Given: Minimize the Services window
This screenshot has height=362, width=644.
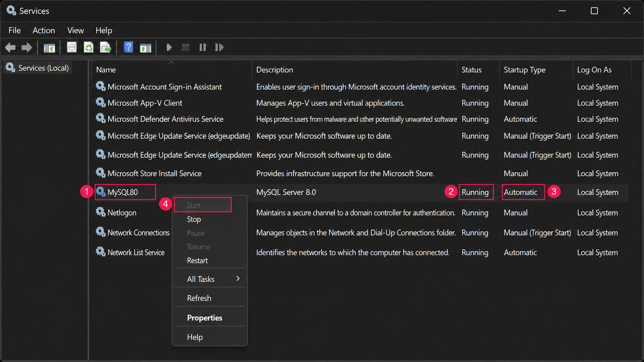Looking at the screenshot, I should pyautogui.click(x=562, y=11).
